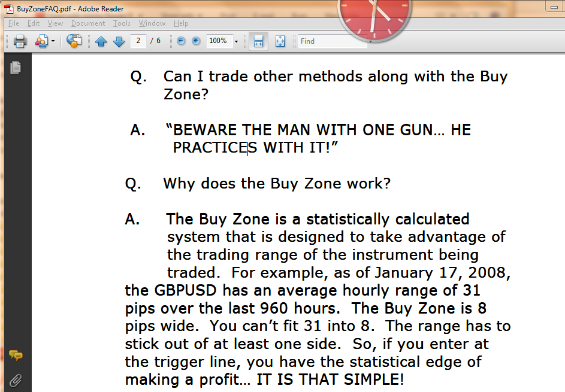Open the Pages panel from the sidebar
The image size is (565, 392).
[x=15, y=68]
